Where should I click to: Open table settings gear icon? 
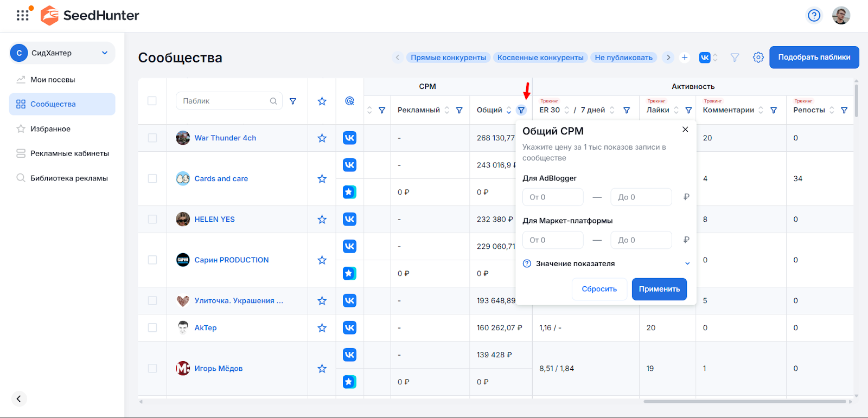[x=758, y=57]
